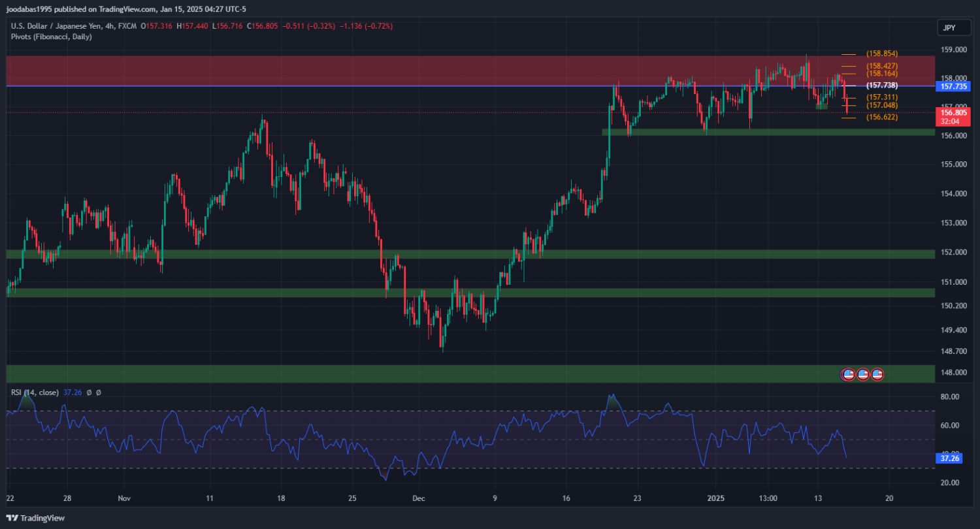Select the Pivots (Fibonacci, Daily) indicator label
The height and width of the screenshot is (529, 980).
51,37
